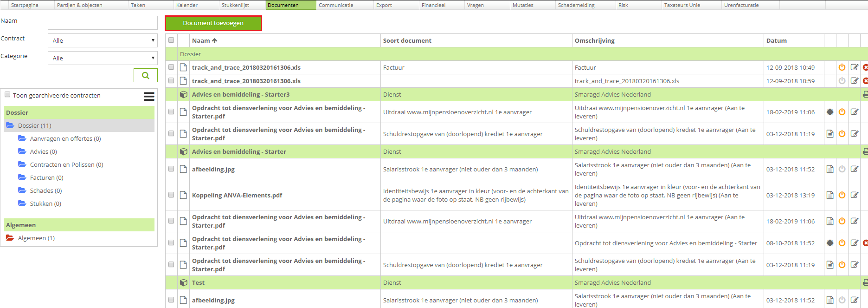The image size is (868, 308).
Task: Click the Advies en bemiddeling - Starter3 group row
Action: click(x=516, y=94)
